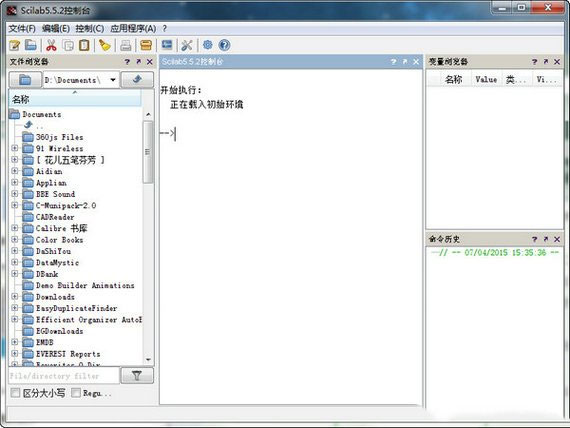Viewport: 570px width, 428px height.
Task: Undock the command history panel
Action: coord(546,239)
